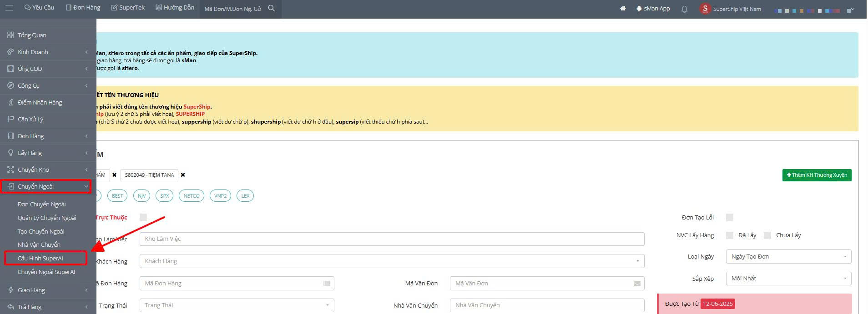The image size is (868, 314).
Task: Toggle the VNP2 carrier filter pill
Action: (x=221, y=196)
